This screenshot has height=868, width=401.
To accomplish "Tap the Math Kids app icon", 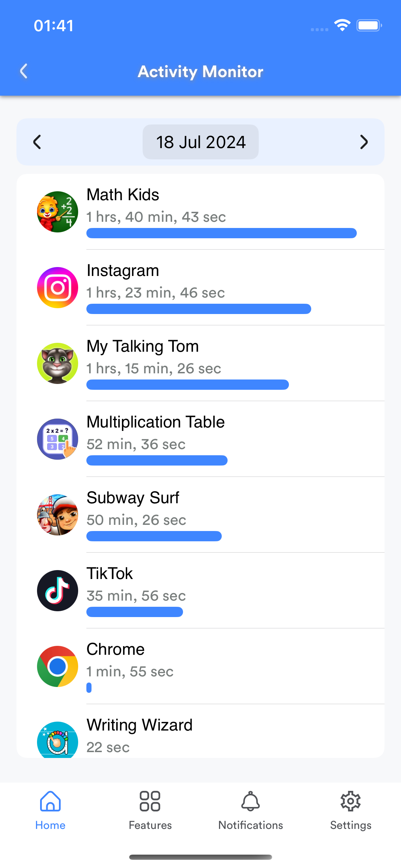I will 58,212.
